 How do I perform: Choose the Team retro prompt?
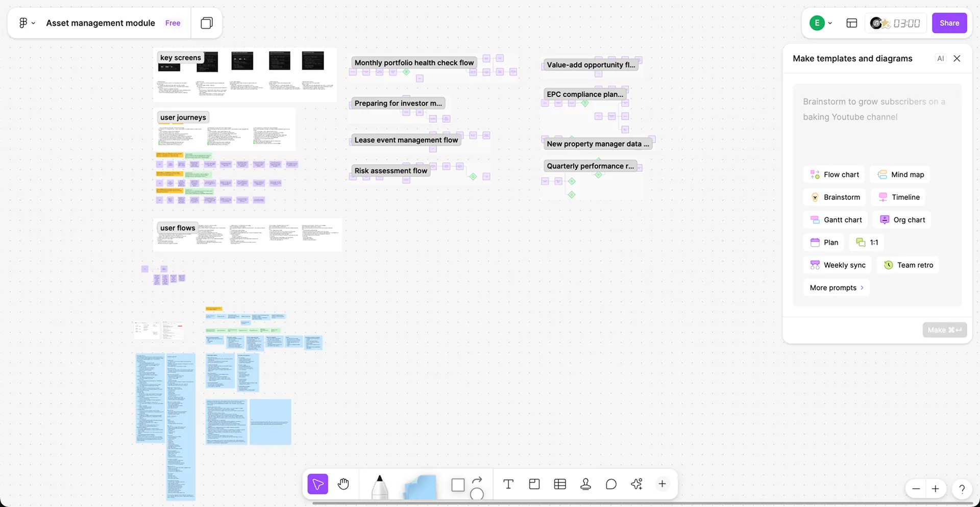click(908, 265)
